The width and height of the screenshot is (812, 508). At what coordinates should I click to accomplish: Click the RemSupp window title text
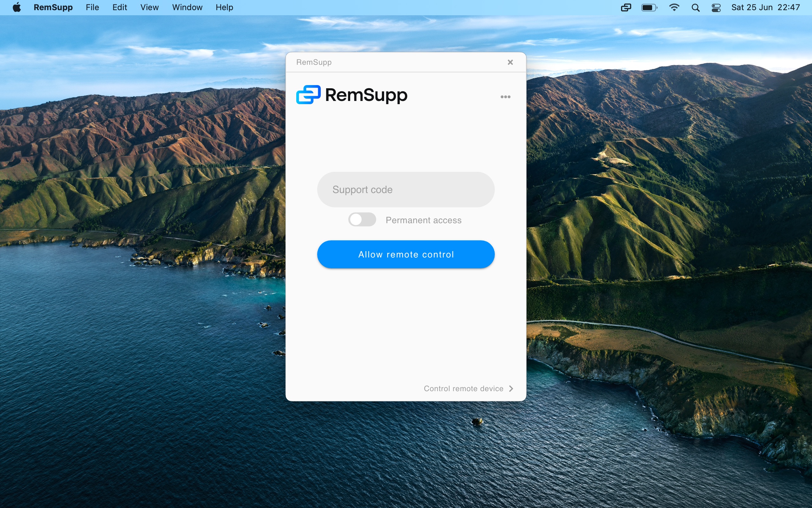pos(314,62)
